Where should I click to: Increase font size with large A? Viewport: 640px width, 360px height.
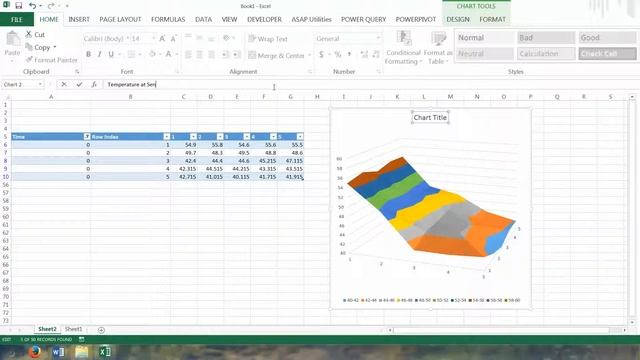click(x=162, y=39)
